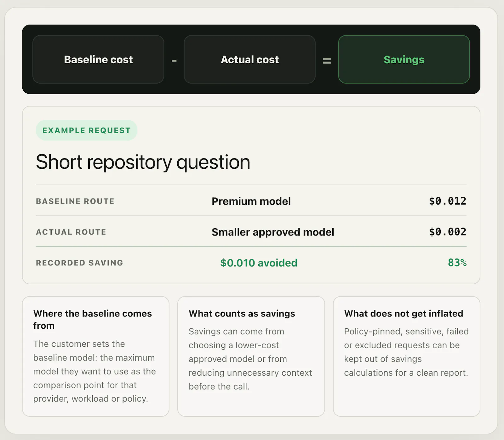Click the Baseline cost box
Image resolution: width=504 pixels, height=440 pixels.
[98, 59]
